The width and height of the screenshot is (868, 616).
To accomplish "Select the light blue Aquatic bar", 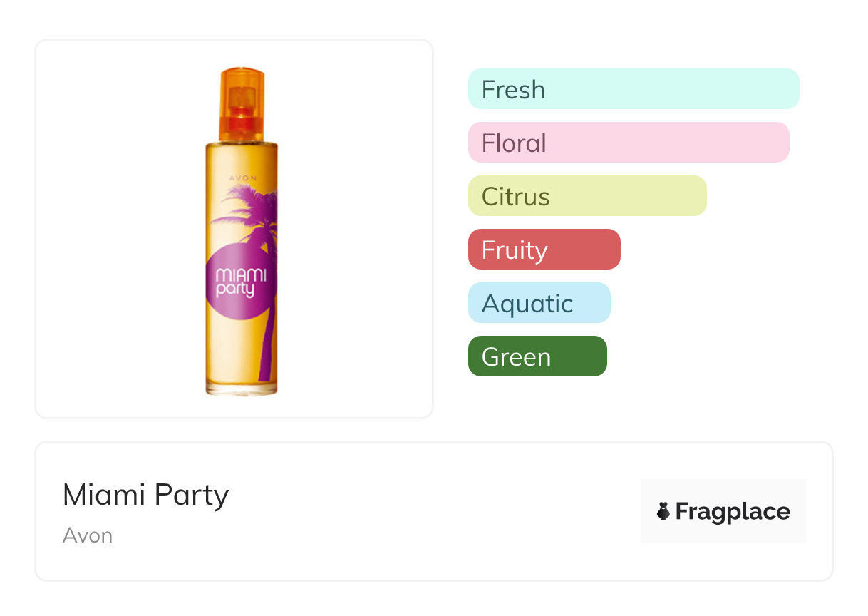I will coord(539,303).
